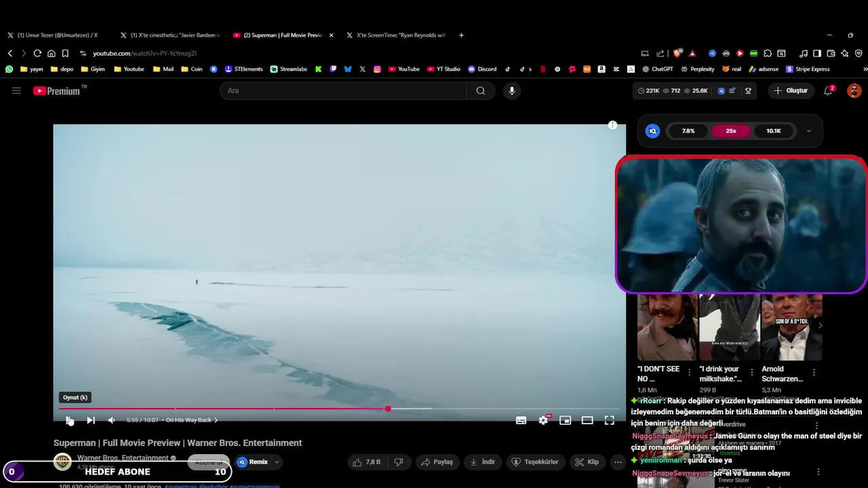Open video settings gear
The height and width of the screenshot is (488, 868).
pos(543,420)
